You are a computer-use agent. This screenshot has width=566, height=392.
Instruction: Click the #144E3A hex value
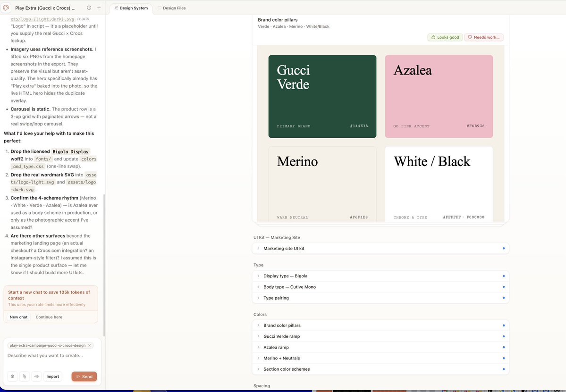click(359, 126)
